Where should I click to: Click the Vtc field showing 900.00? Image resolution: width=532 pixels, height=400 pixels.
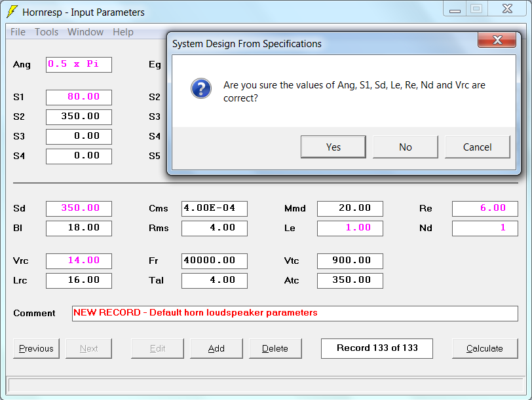pyautogui.click(x=350, y=261)
